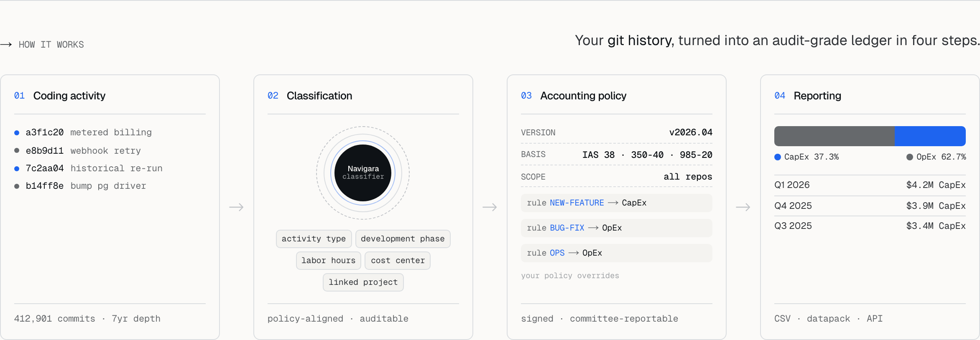This screenshot has height=340, width=980.
Task: Select the 'linked project' tag
Action: [363, 282]
